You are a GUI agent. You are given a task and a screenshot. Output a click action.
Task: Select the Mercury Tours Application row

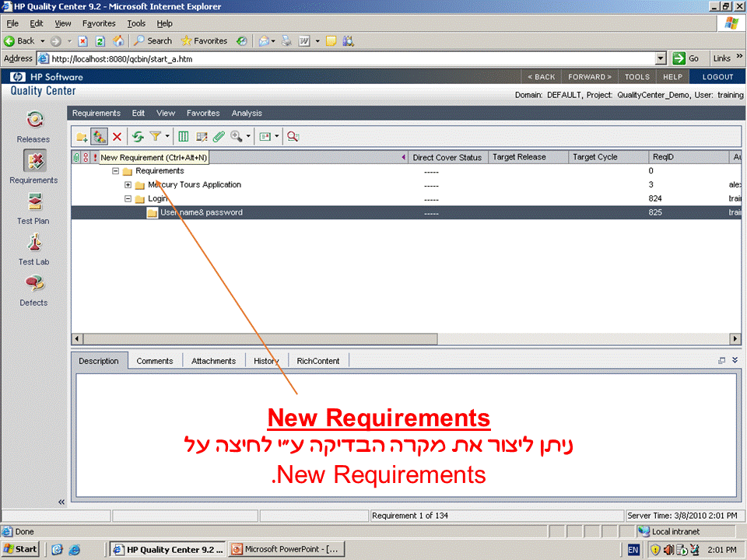point(406,185)
